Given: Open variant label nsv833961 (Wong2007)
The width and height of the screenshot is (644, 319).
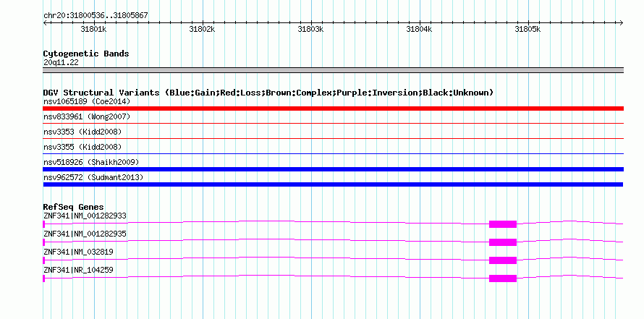Looking at the screenshot, I should coord(87,117).
